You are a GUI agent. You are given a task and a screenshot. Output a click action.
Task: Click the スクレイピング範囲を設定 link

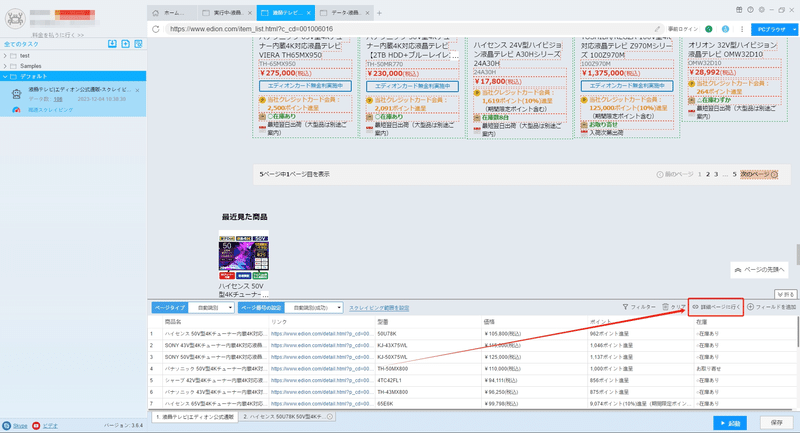click(x=379, y=308)
